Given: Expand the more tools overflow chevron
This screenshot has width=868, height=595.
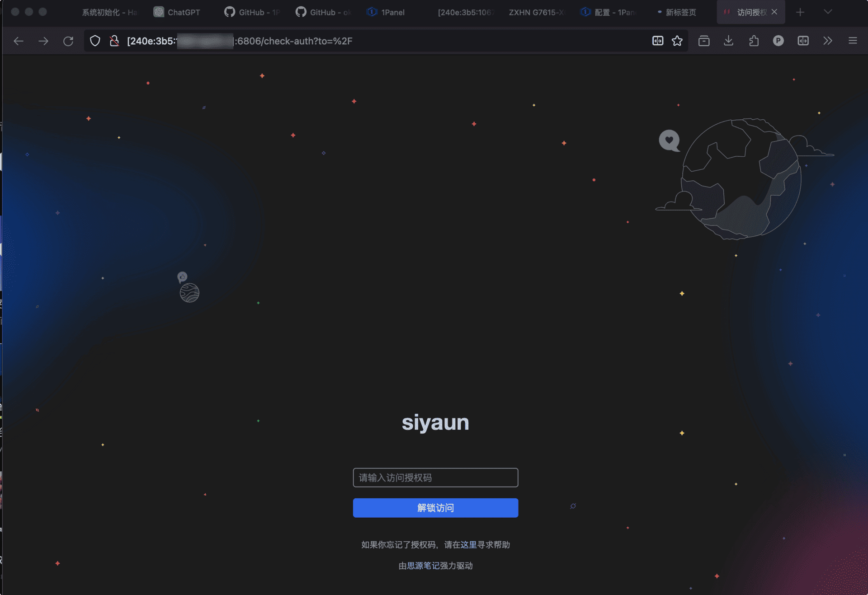Looking at the screenshot, I should point(827,41).
